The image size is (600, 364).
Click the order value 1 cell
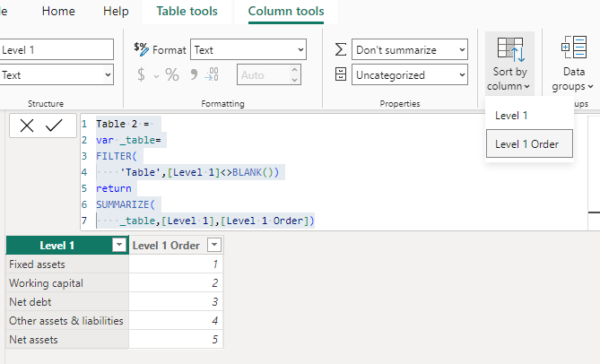click(x=176, y=264)
